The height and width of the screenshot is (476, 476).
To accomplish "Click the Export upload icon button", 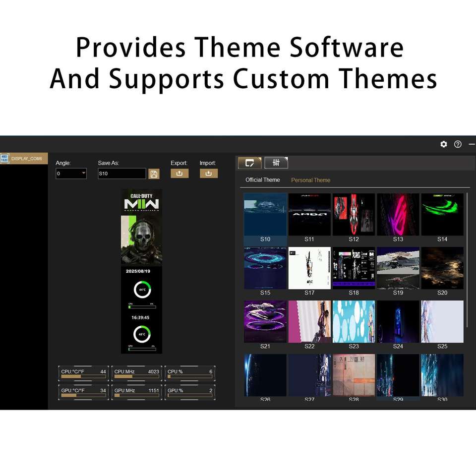I will coord(179,173).
